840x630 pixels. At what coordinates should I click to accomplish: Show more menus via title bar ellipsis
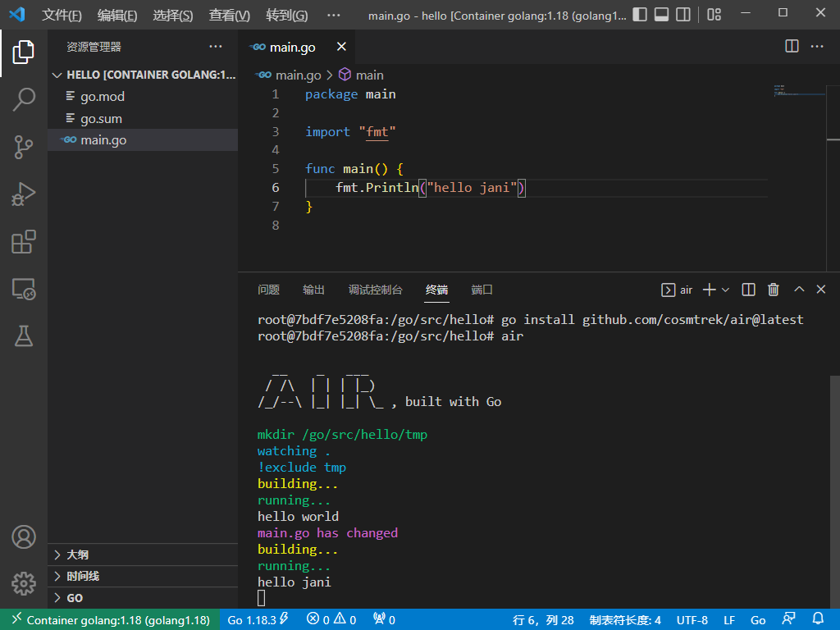tap(333, 15)
